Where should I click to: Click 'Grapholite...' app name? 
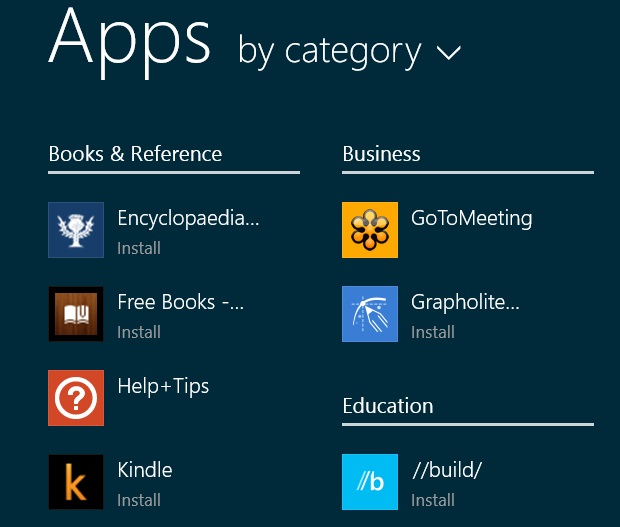coord(465,302)
